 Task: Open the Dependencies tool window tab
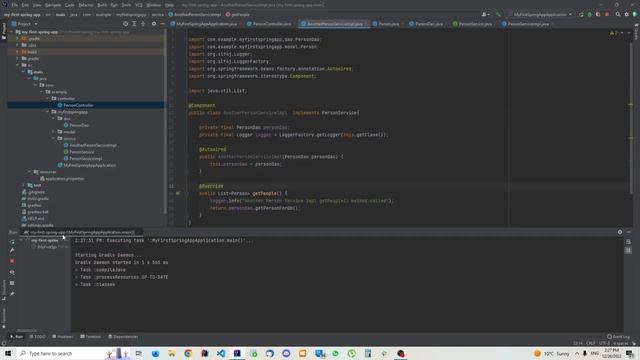coord(123,337)
